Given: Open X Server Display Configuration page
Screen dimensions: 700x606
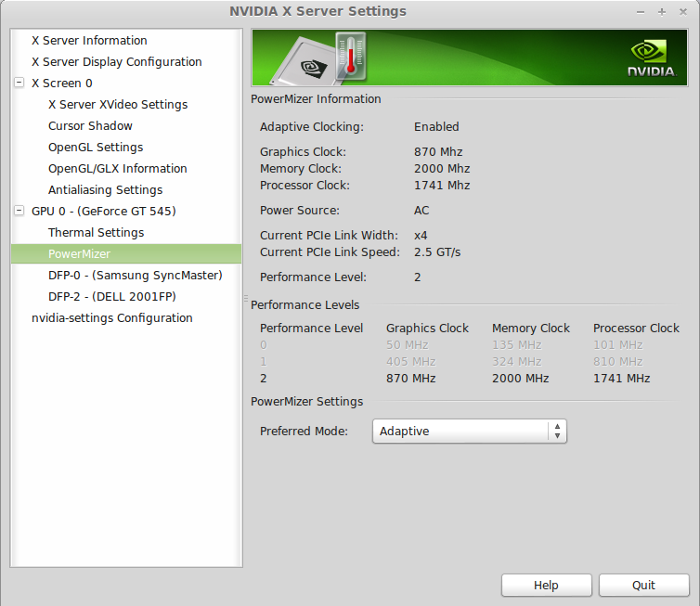Looking at the screenshot, I should coord(117,61).
